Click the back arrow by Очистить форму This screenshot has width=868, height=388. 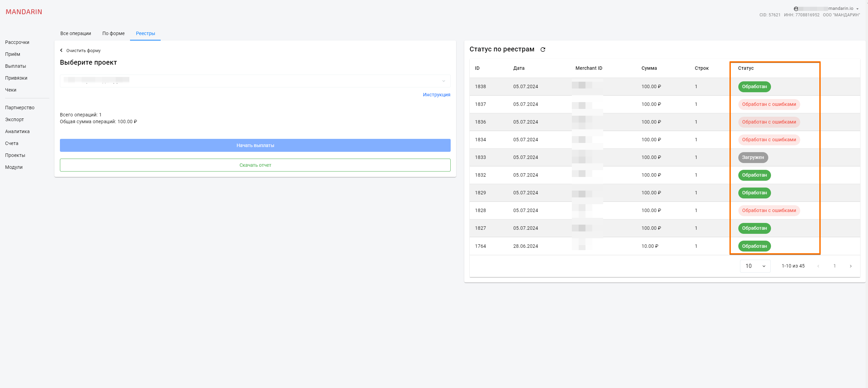tap(61, 50)
